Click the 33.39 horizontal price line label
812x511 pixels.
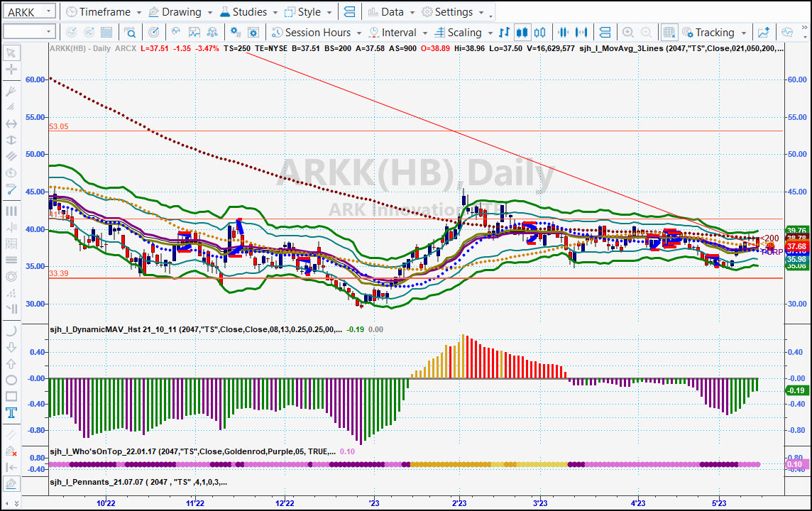click(x=58, y=273)
